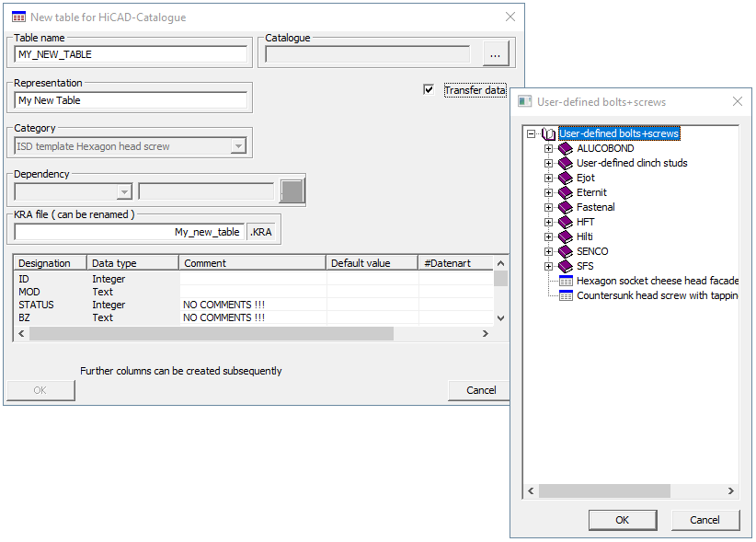
Task: Click the ALUCOBOND catalogue book icon
Action: click(x=565, y=148)
